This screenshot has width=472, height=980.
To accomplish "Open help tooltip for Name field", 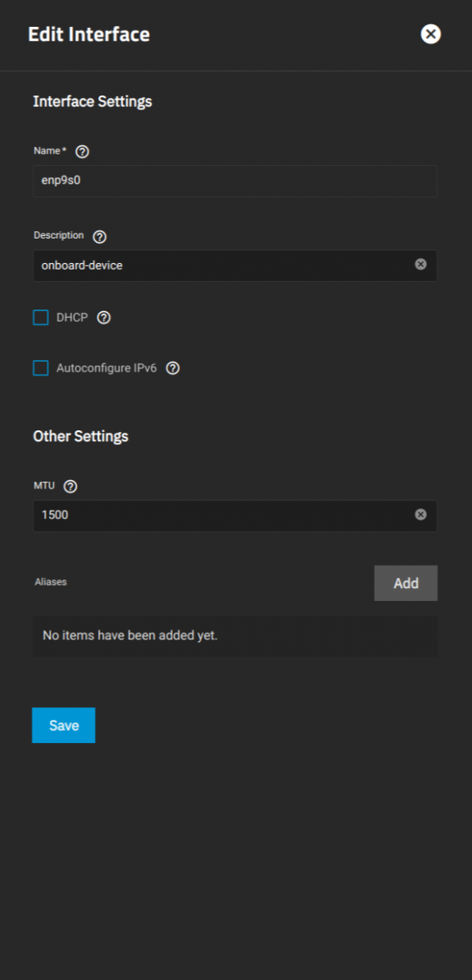I will (82, 152).
